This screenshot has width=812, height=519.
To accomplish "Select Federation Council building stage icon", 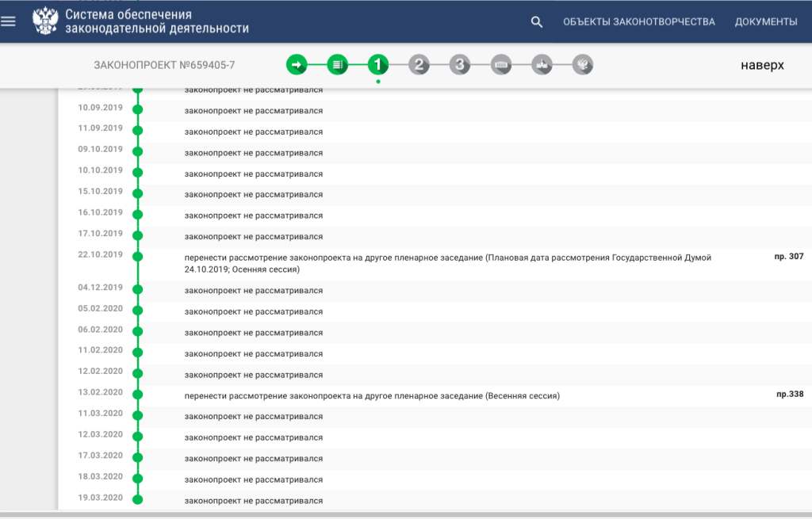I will coord(500,65).
